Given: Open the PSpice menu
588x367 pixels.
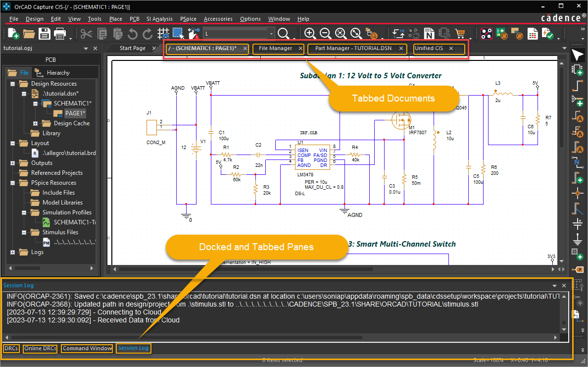Looking at the screenshot, I should 188,19.
